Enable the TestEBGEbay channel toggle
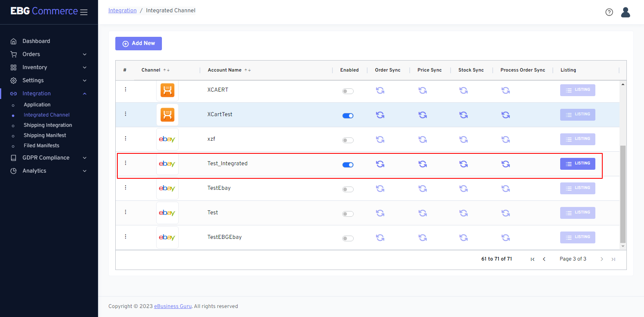This screenshot has width=644, height=317. (348, 238)
